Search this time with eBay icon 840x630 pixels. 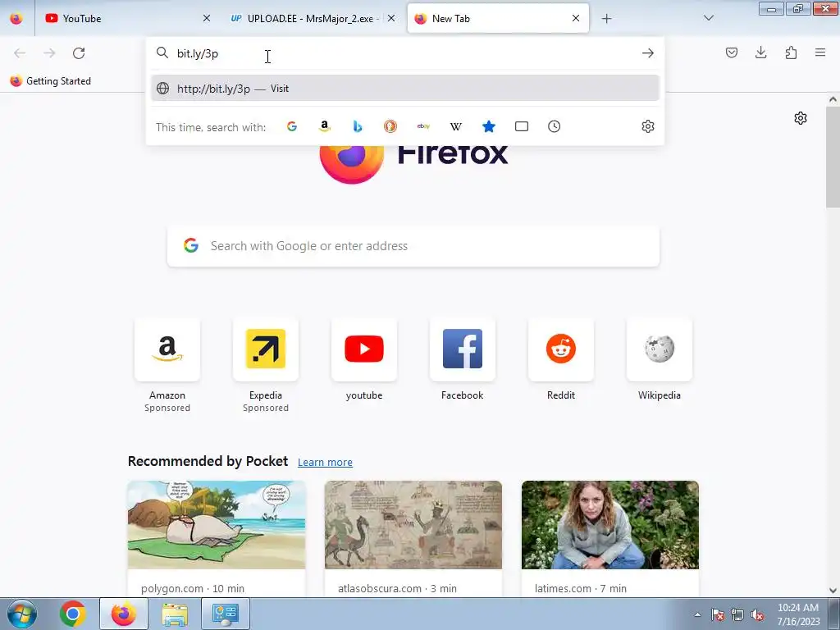tap(423, 126)
